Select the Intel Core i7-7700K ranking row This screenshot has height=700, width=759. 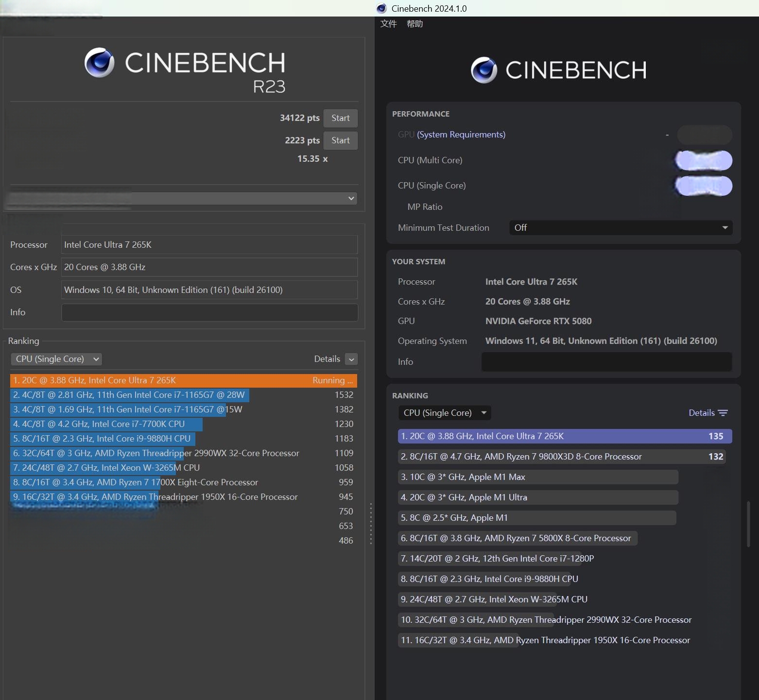pos(184,424)
